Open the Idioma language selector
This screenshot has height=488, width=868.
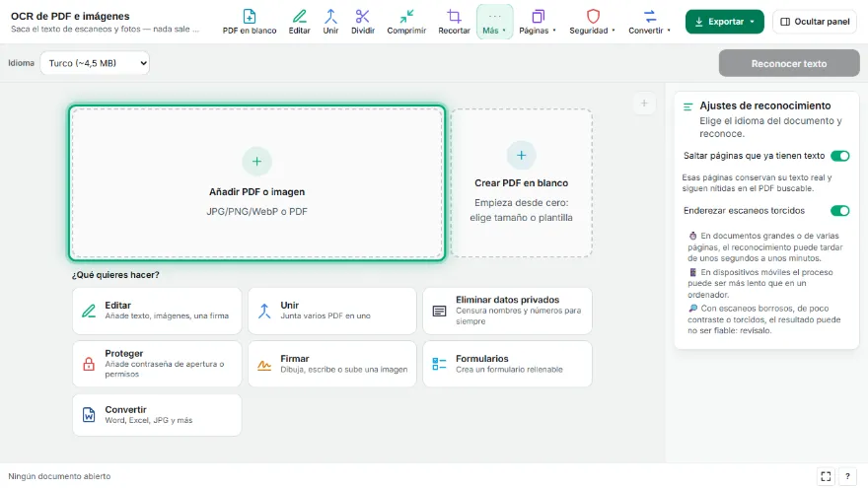95,63
